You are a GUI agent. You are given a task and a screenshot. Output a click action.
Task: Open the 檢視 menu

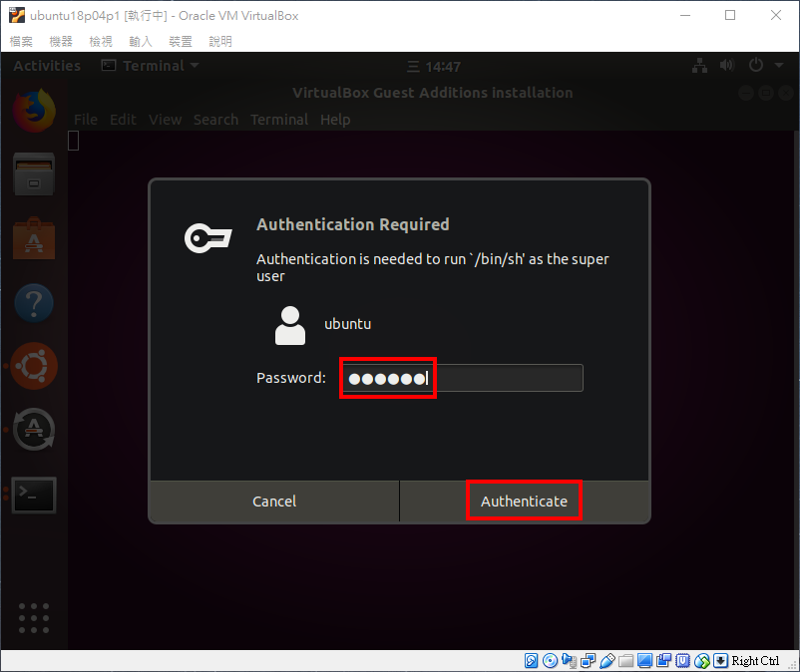[x=101, y=41]
